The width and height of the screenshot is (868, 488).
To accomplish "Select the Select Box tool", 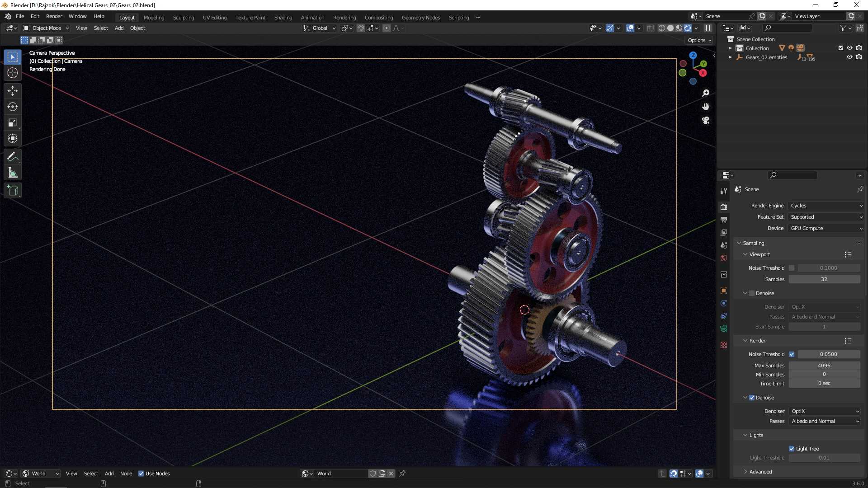I will coord(13,57).
